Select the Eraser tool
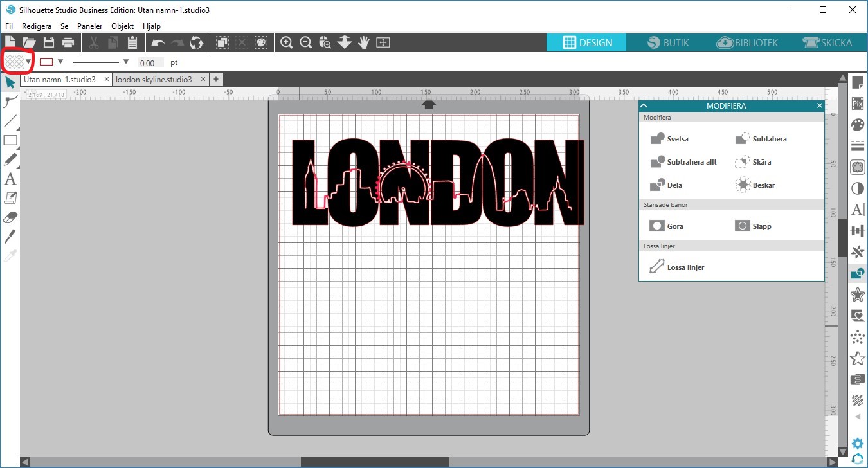Viewport: 868px width, 468px height. tap(10, 217)
